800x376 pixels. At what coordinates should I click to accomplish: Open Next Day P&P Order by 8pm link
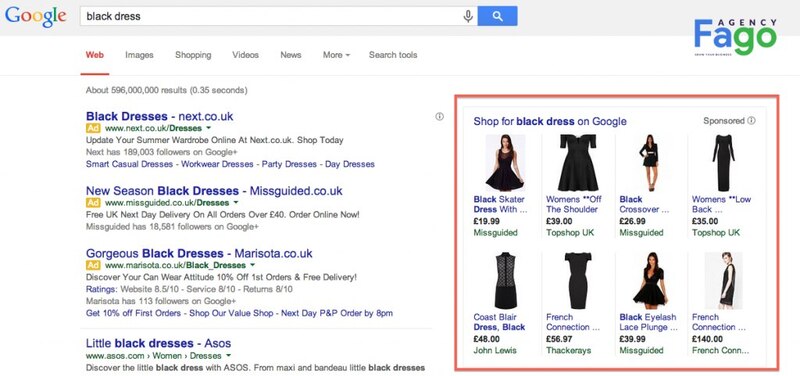337,313
